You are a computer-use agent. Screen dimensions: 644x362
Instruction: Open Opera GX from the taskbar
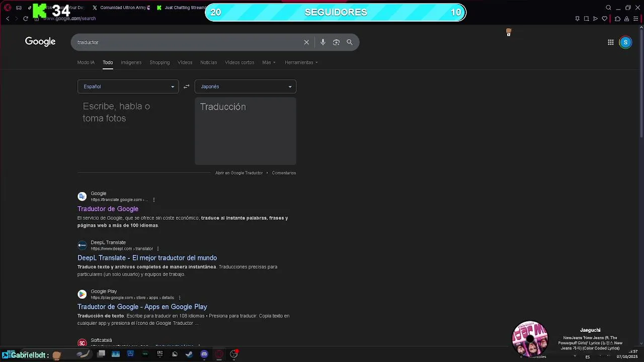point(219,354)
